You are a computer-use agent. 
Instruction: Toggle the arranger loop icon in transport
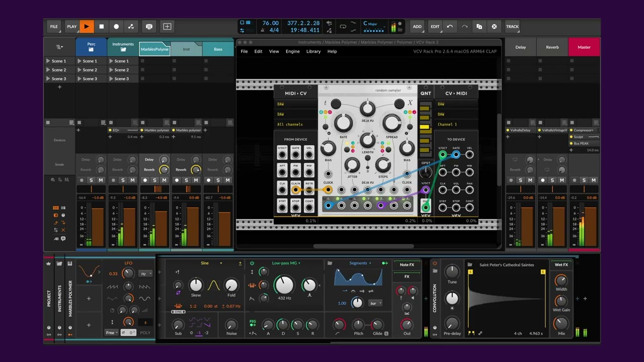[x=343, y=27]
